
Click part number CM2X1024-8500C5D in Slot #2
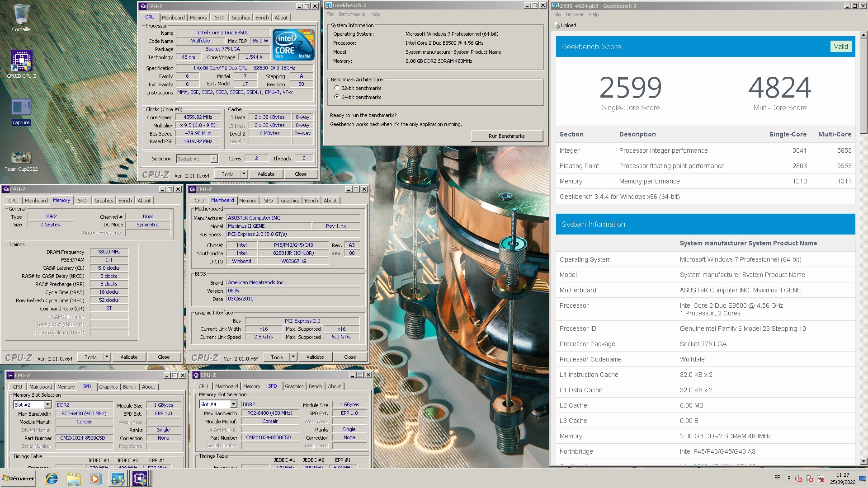click(84, 438)
